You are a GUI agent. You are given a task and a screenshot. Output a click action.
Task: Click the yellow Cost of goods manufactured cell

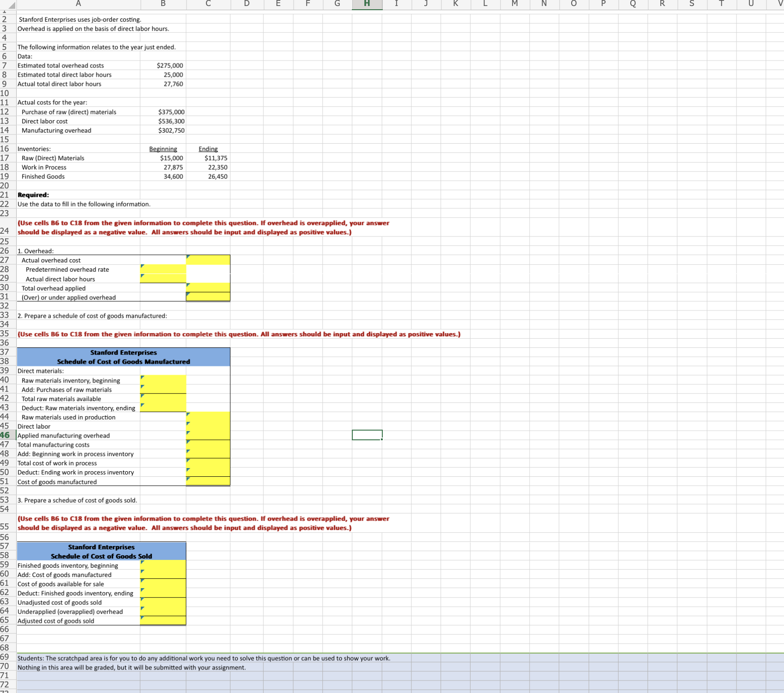(x=208, y=481)
